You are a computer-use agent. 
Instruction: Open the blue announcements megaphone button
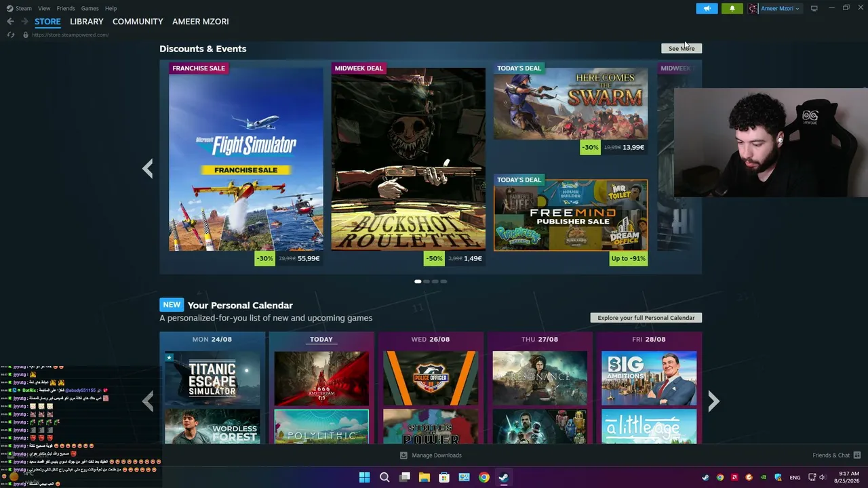(707, 8)
